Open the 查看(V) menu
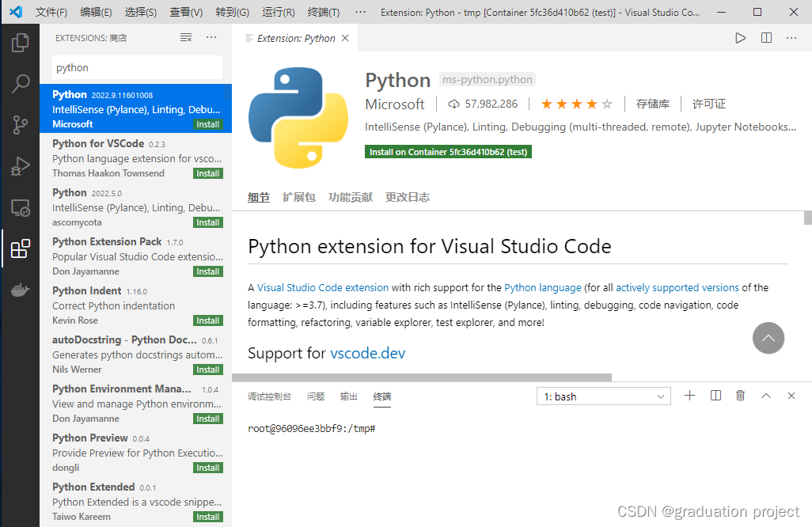The image size is (812, 527). coord(186,13)
